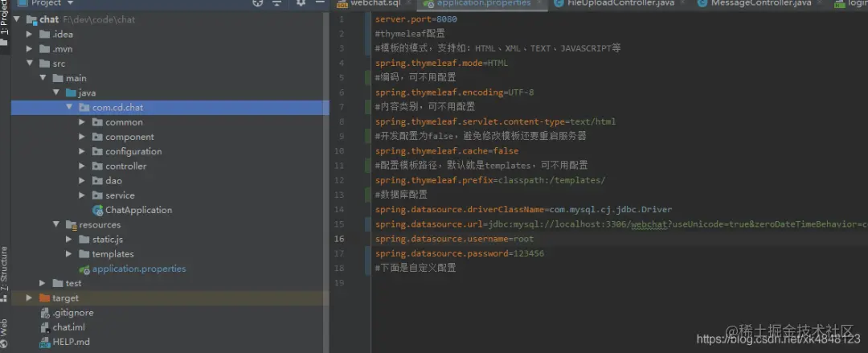The width and height of the screenshot is (868, 353).
Task: Collapse the chat root project node
Action: click(17, 19)
